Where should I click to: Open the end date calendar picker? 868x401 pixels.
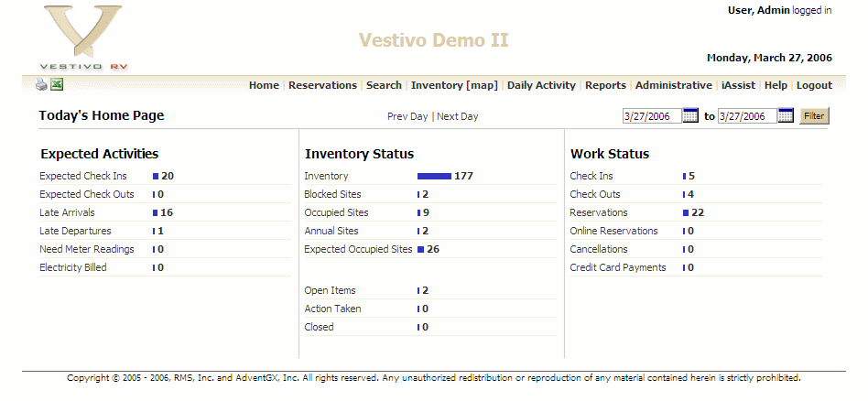pyautogui.click(x=786, y=115)
